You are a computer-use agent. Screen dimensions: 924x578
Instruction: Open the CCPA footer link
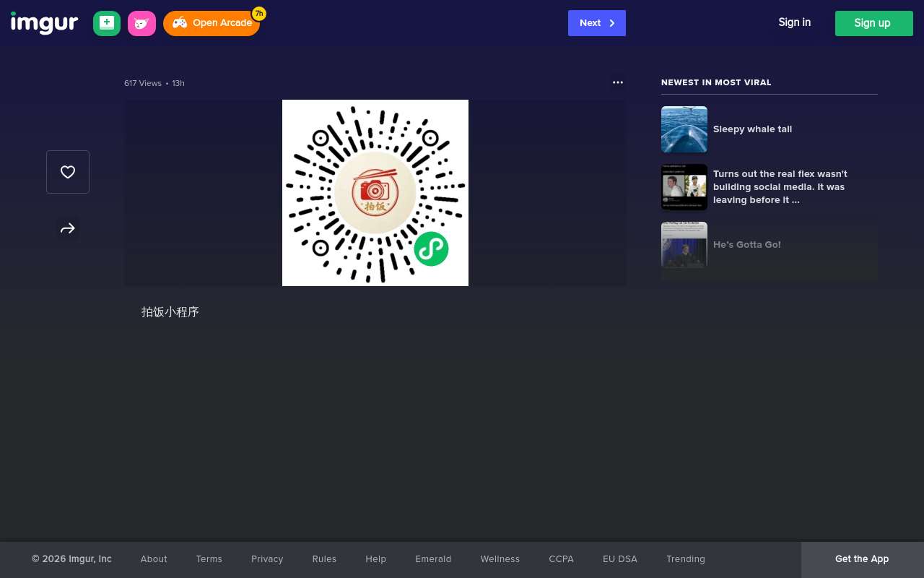coord(561,559)
